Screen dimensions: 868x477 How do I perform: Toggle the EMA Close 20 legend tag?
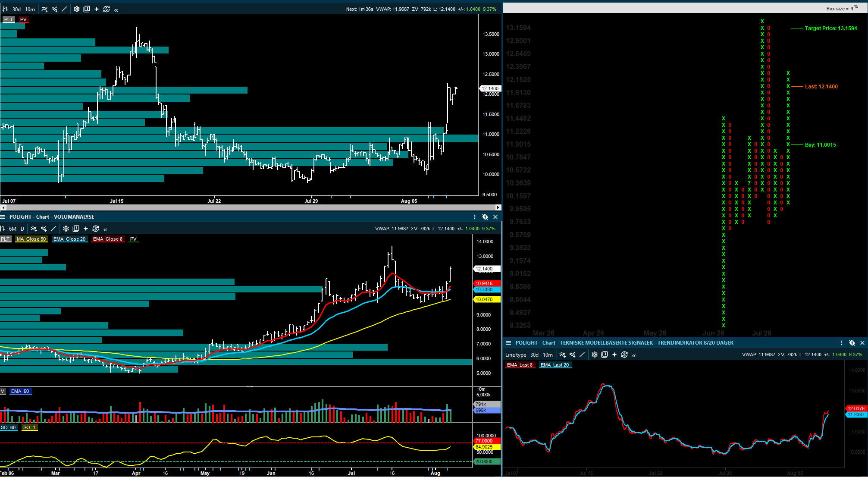[70, 239]
